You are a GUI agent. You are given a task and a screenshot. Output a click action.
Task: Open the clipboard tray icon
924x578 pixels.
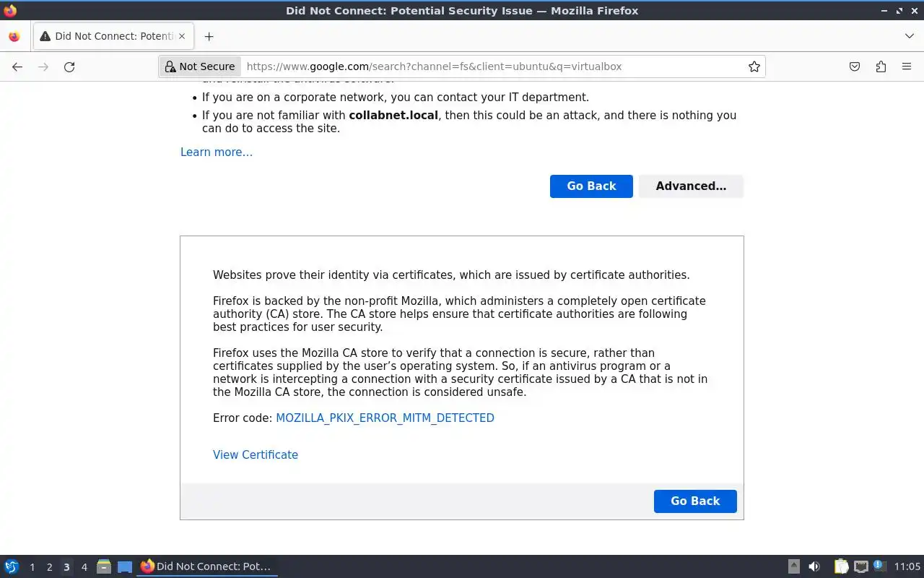point(841,566)
